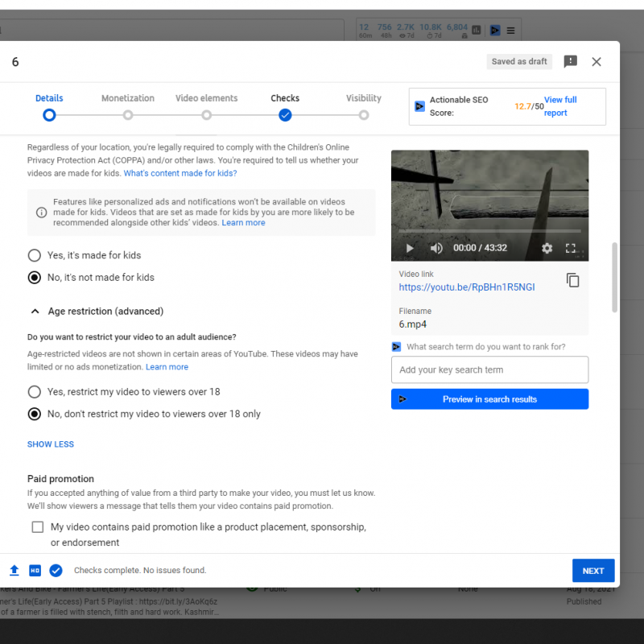The height and width of the screenshot is (644, 644).
Task: Collapse the Age restriction (advanced) section
Action: pos(35,312)
